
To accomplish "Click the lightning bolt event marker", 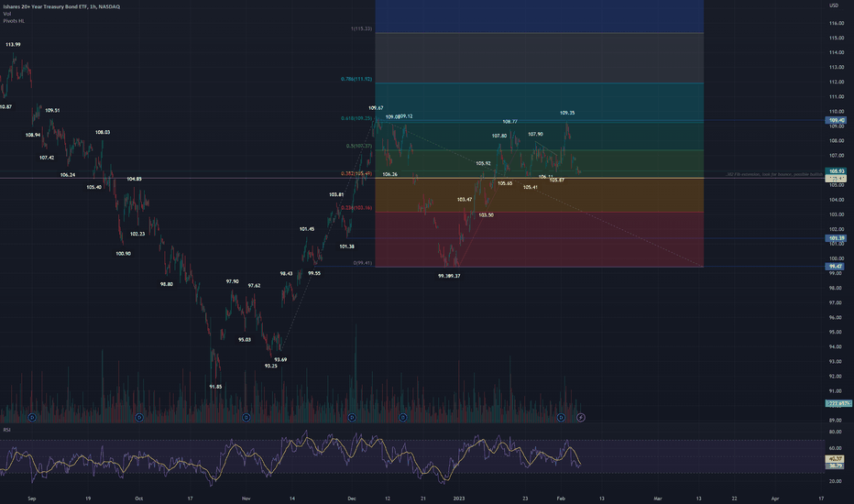I will (581, 417).
